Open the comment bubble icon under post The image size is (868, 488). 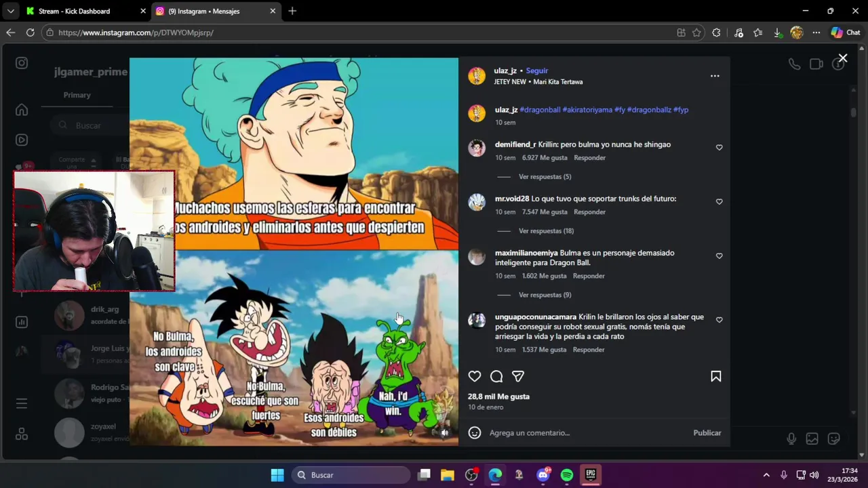[496, 376]
